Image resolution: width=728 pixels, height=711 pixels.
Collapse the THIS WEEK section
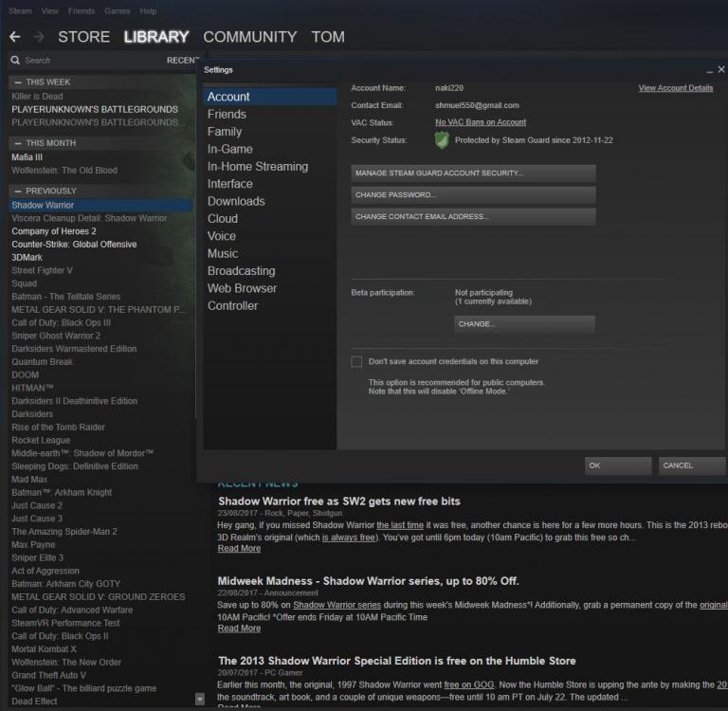pos(18,82)
